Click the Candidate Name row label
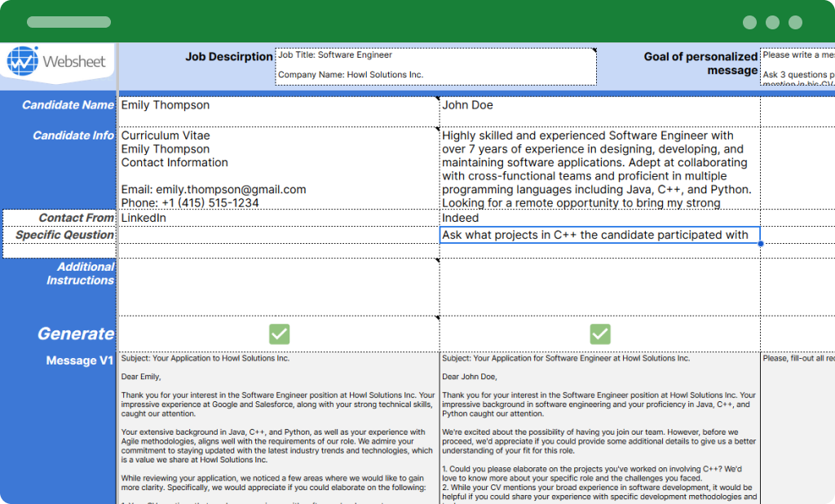 coord(68,105)
